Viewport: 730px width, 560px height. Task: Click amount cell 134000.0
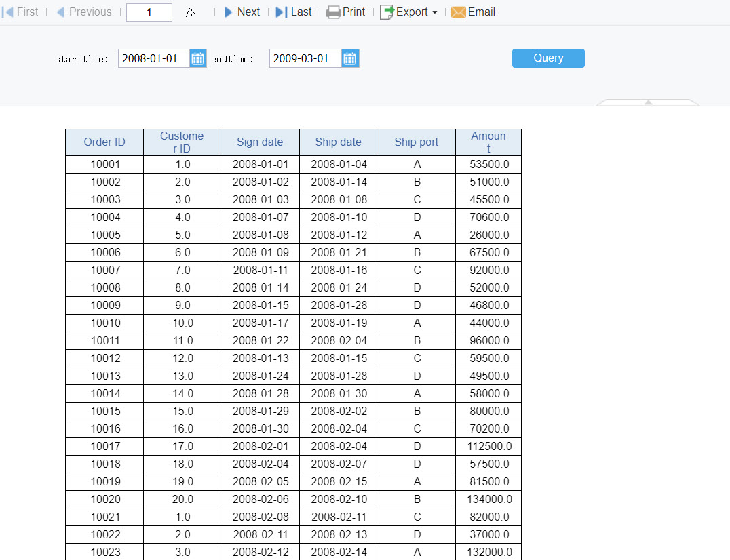489,499
